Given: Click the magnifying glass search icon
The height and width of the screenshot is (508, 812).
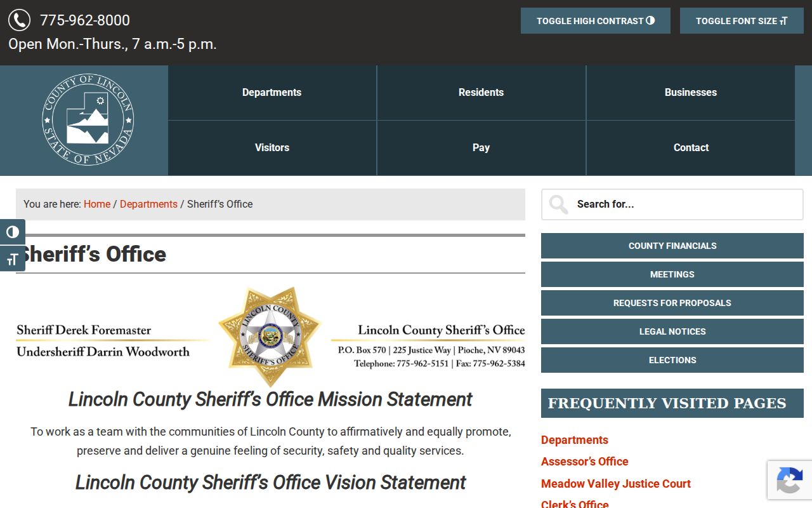Looking at the screenshot, I should tap(558, 204).
